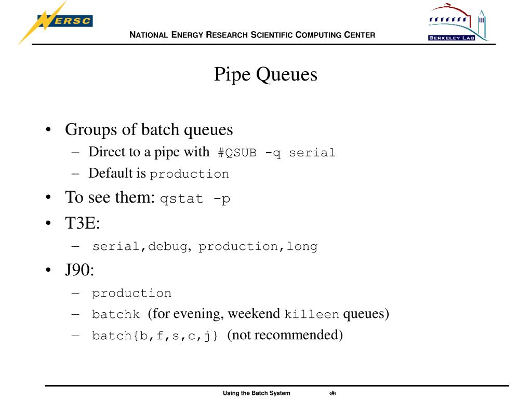Click "Direct to a pipe with" text
Screen dimensions: 532x399
[149, 152]
